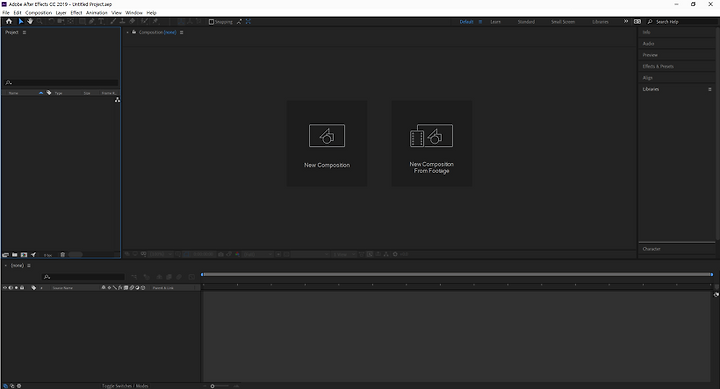Click the New Composition card
This screenshot has height=389, width=720.
coord(327,143)
